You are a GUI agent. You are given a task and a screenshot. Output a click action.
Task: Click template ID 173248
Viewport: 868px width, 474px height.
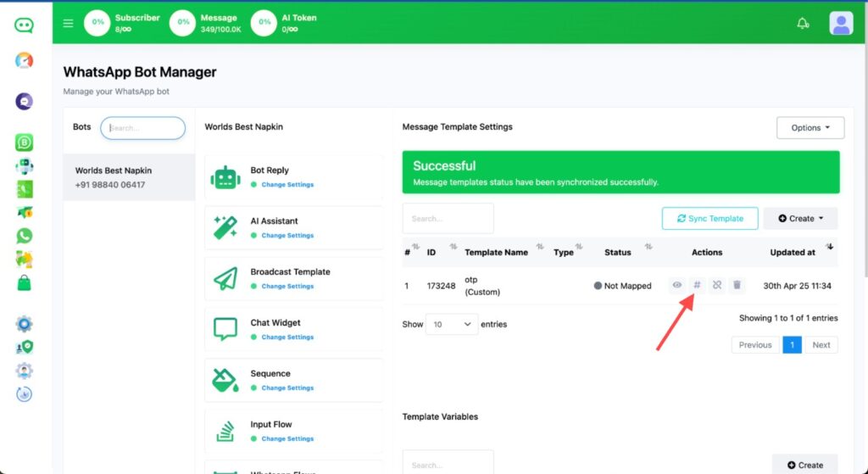[441, 286]
